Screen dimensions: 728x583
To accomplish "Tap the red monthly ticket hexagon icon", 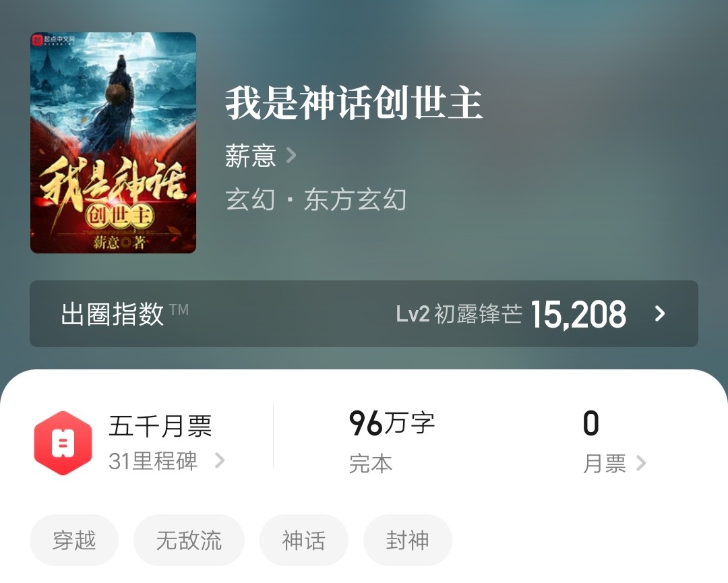I will (63, 443).
